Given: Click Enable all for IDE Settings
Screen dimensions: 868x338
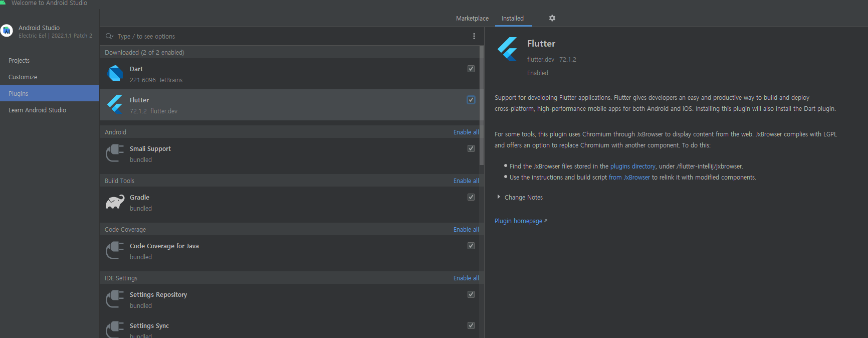Looking at the screenshot, I should point(466,278).
